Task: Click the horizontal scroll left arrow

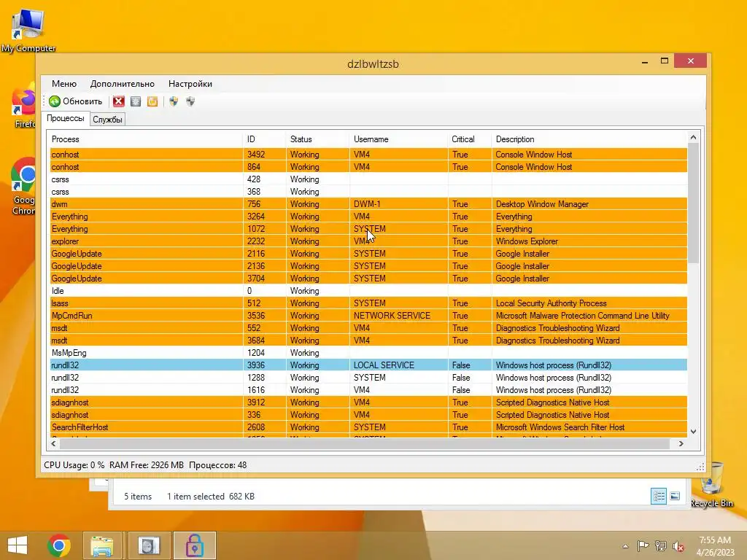Action: [x=53, y=443]
